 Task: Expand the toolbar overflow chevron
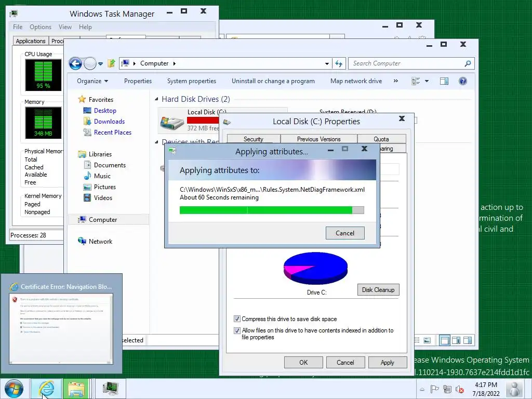(x=395, y=81)
